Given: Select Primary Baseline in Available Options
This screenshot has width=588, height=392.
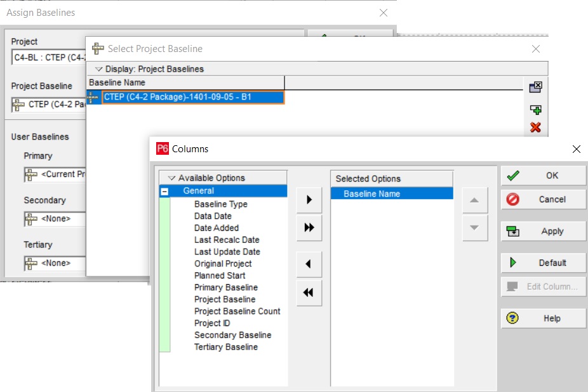Looking at the screenshot, I should (x=226, y=287).
